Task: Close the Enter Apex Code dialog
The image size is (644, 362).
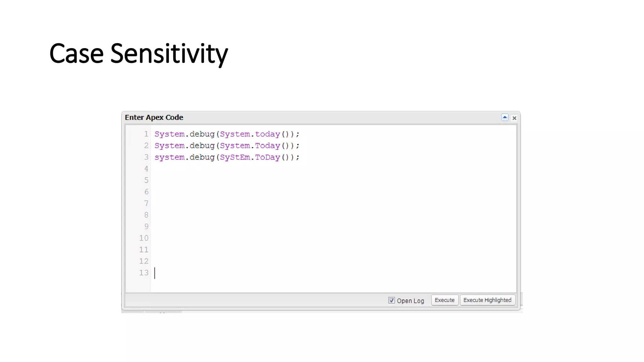Action: (514, 118)
